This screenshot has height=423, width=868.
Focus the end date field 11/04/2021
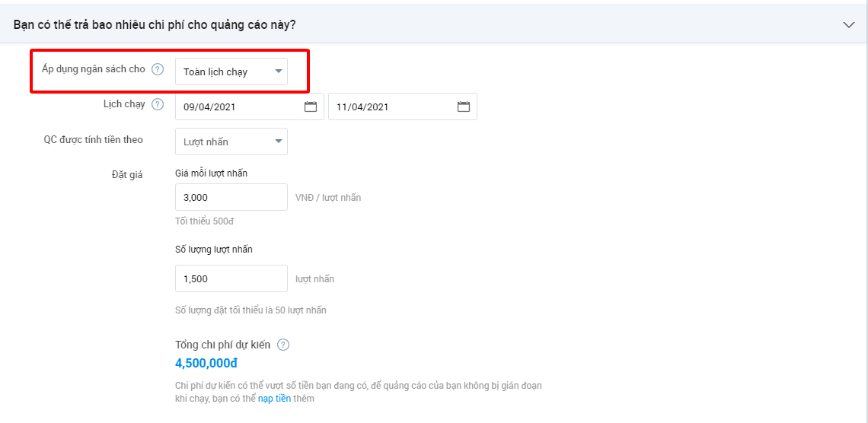(403, 107)
